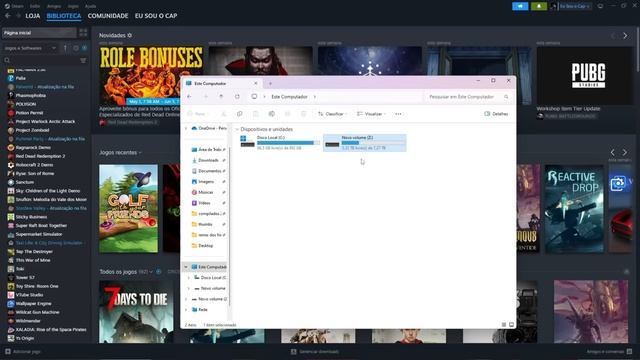Image resolution: width=640 pixels, height=360 pixels.
Task: Click Este Computador in the Explorer address bar
Action: 289,97
